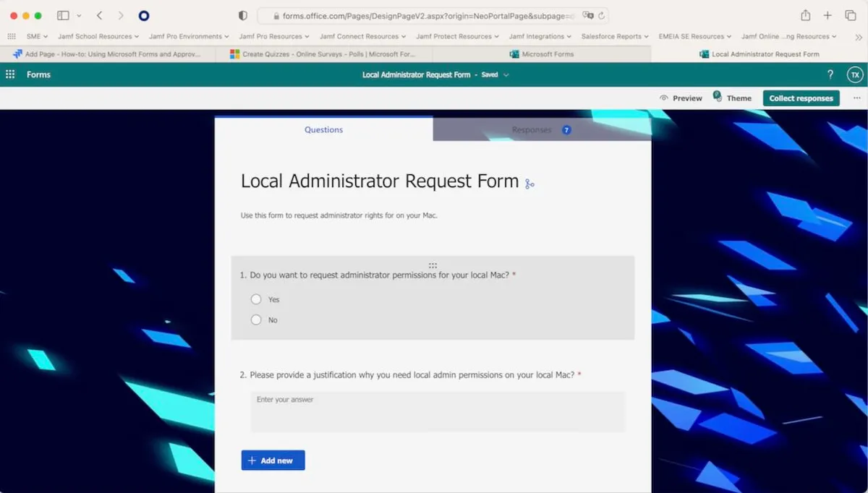868x493 pixels.
Task: Select the No radio button
Action: click(x=256, y=320)
